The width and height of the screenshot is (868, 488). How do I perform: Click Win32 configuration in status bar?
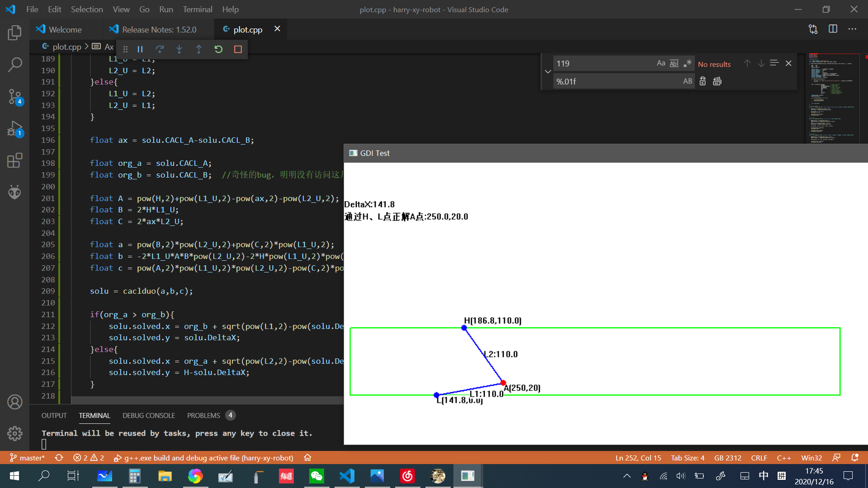point(811,458)
